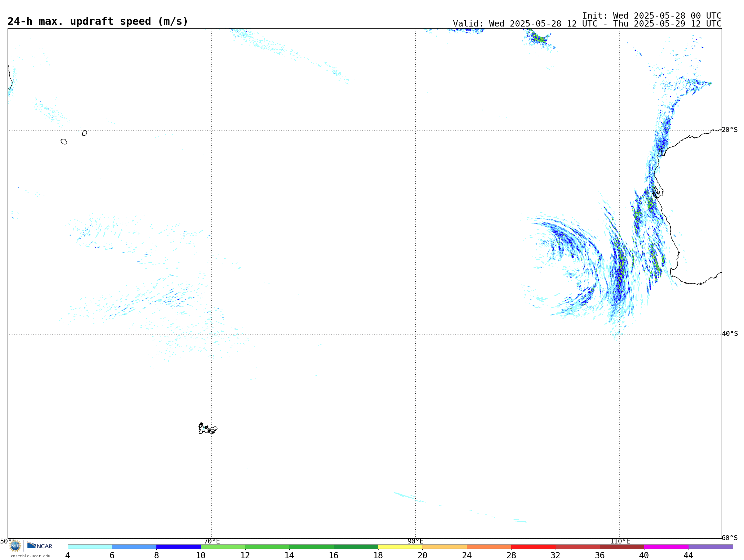Click the 60°S latitude label
The height and width of the screenshot is (560, 744).
click(730, 538)
